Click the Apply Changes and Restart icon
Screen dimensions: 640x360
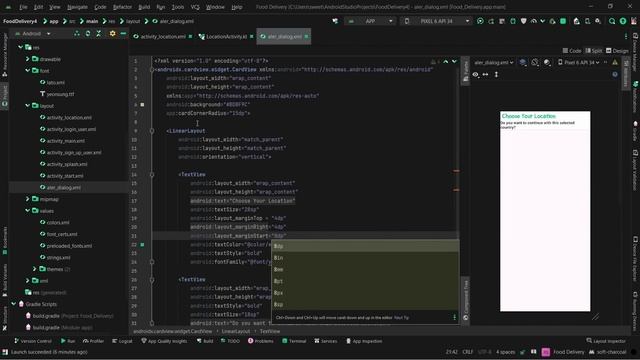click(491, 21)
